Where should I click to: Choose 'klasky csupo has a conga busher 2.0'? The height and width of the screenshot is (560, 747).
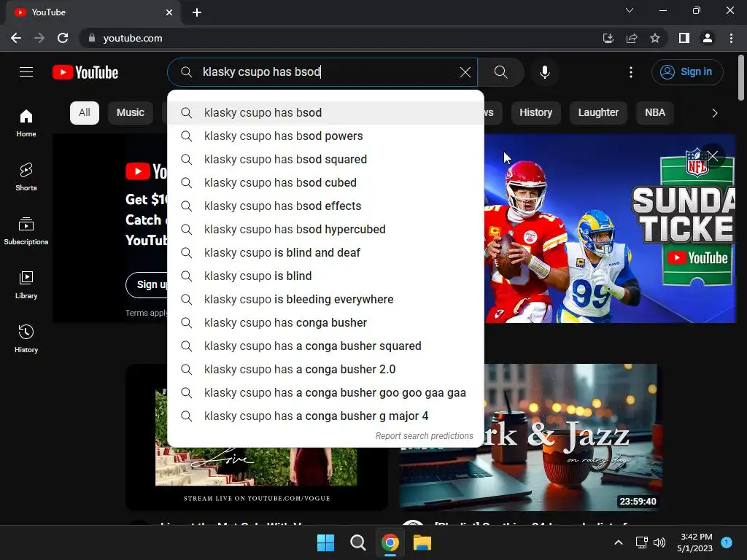(x=326, y=370)
